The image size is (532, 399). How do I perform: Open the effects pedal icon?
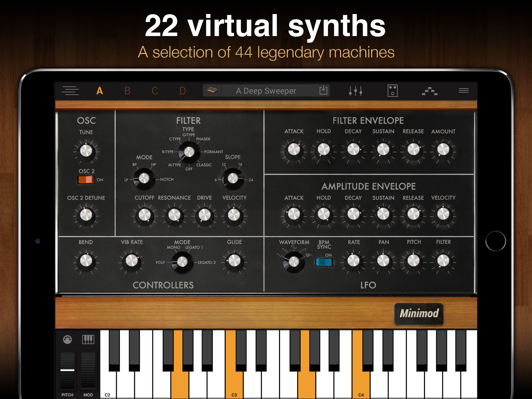pos(392,91)
